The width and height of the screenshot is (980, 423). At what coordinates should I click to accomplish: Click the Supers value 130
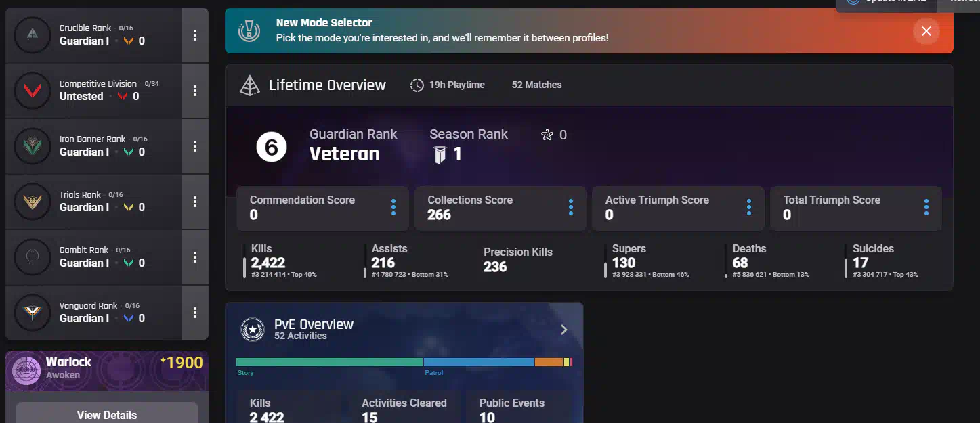coord(624,263)
